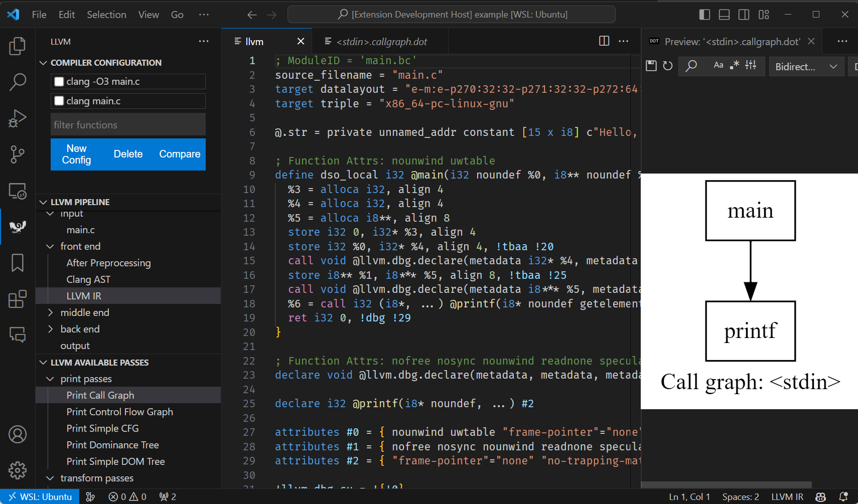Click in the filter functions field

(x=128, y=124)
